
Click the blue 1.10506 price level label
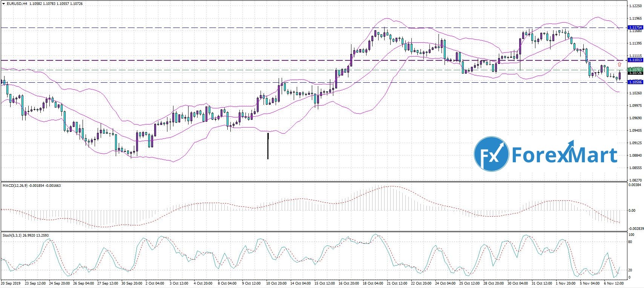click(x=635, y=82)
